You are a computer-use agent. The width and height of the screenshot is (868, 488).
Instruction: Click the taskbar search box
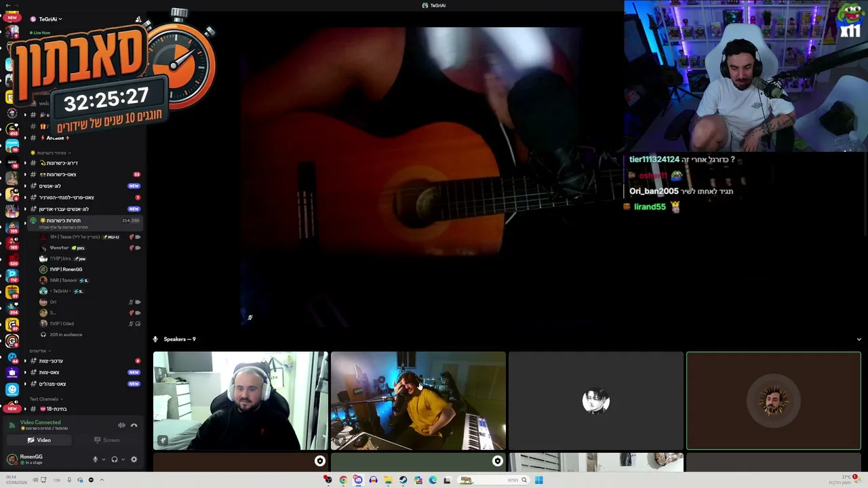pos(494,480)
